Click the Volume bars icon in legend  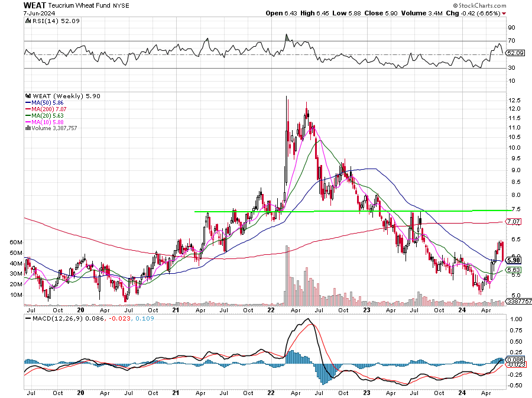point(27,127)
